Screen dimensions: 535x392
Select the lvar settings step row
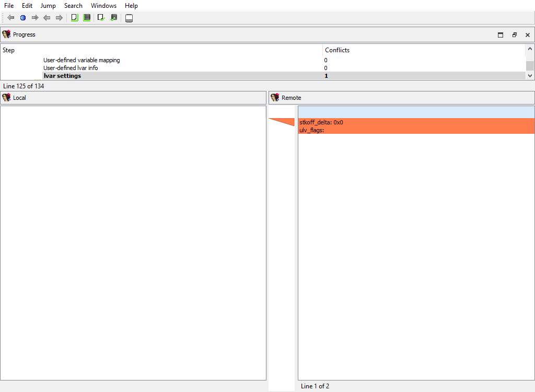(62, 76)
